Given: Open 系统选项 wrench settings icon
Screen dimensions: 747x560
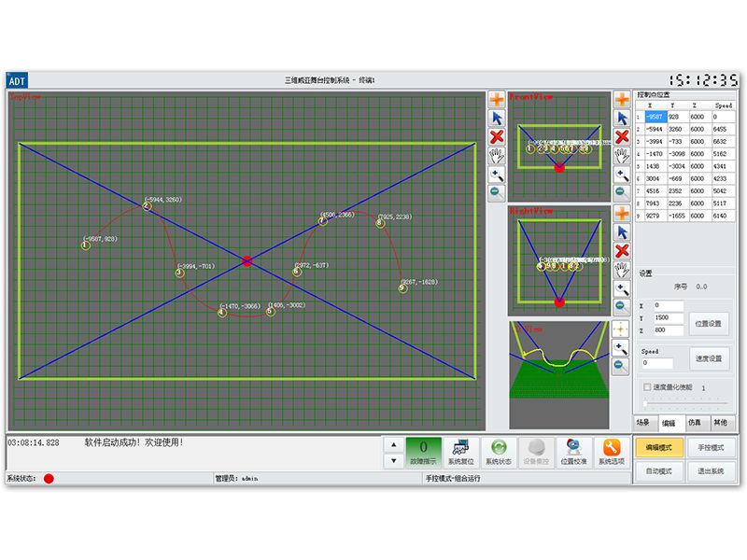Looking at the screenshot, I should [612, 450].
